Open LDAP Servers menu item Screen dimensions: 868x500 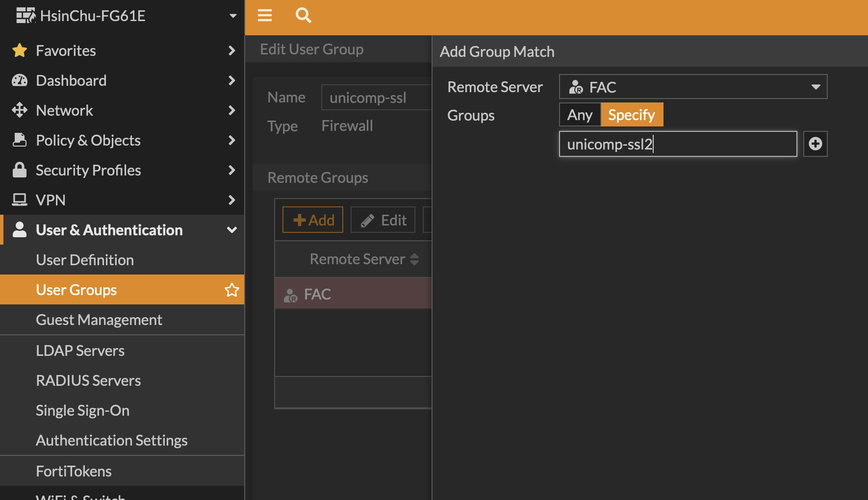[122, 350]
